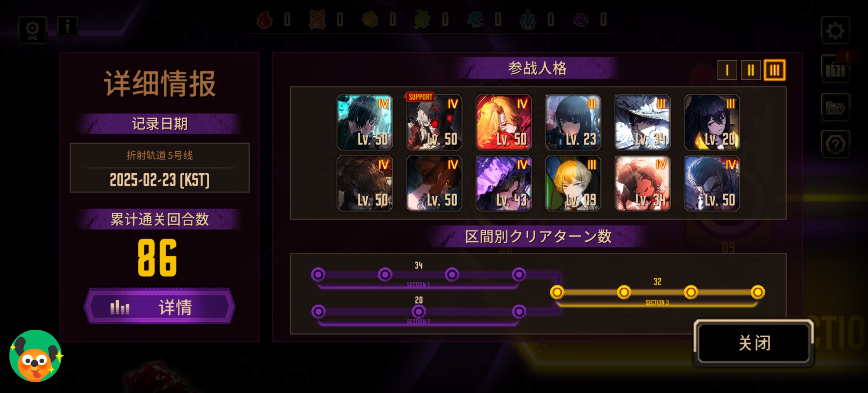Tap the red Wrath sin icon
Screen dimensions: 868x393
(x=265, y=19)
